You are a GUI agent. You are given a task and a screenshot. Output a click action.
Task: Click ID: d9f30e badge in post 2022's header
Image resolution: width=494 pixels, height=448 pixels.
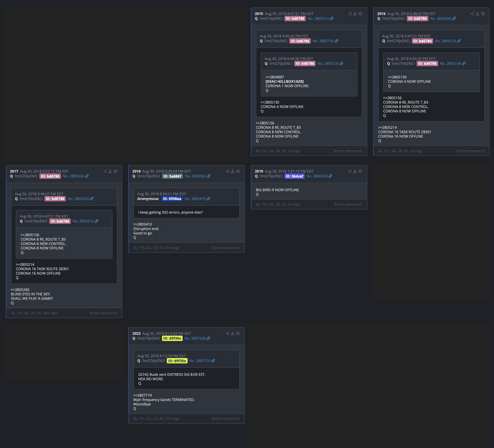[x=172, y=338]
